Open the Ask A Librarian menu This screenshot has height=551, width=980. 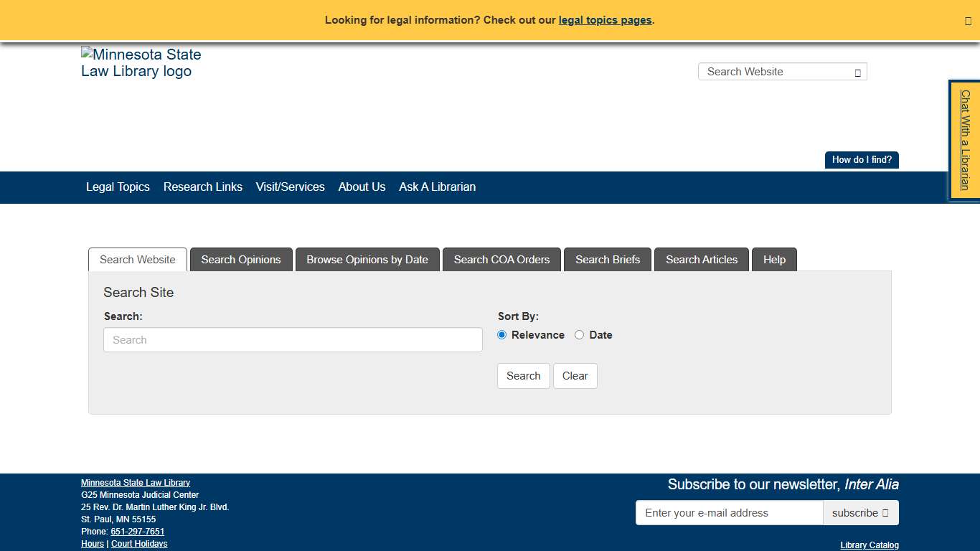(437, 187)
